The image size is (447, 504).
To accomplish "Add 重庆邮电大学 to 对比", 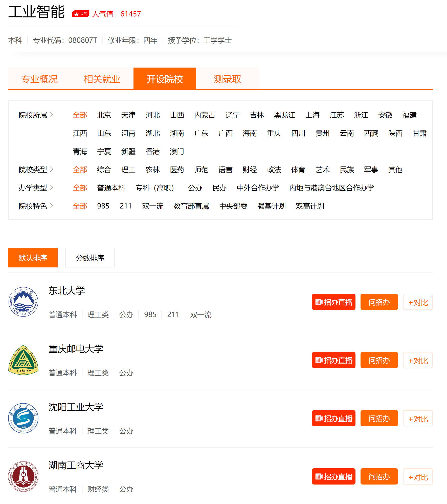I will click(x=418, y=360).
